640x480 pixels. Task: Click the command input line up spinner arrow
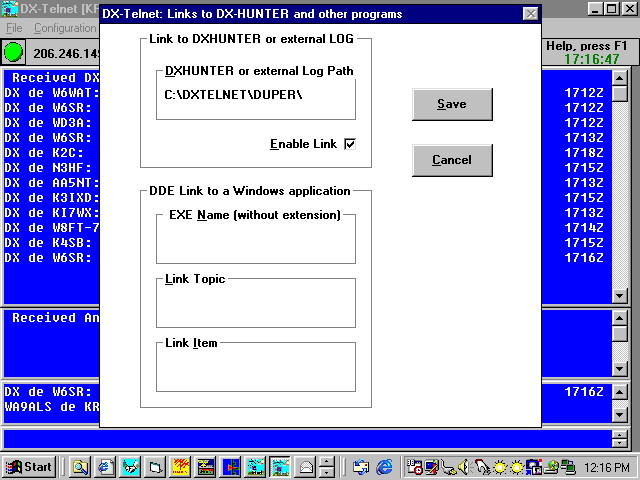620,435
